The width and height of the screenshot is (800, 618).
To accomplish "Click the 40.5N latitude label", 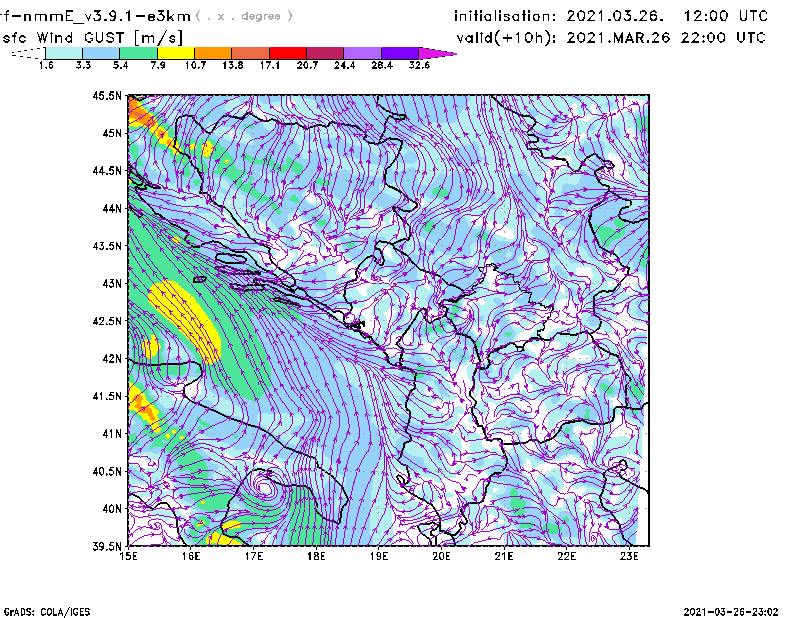I will coord(107,472).
